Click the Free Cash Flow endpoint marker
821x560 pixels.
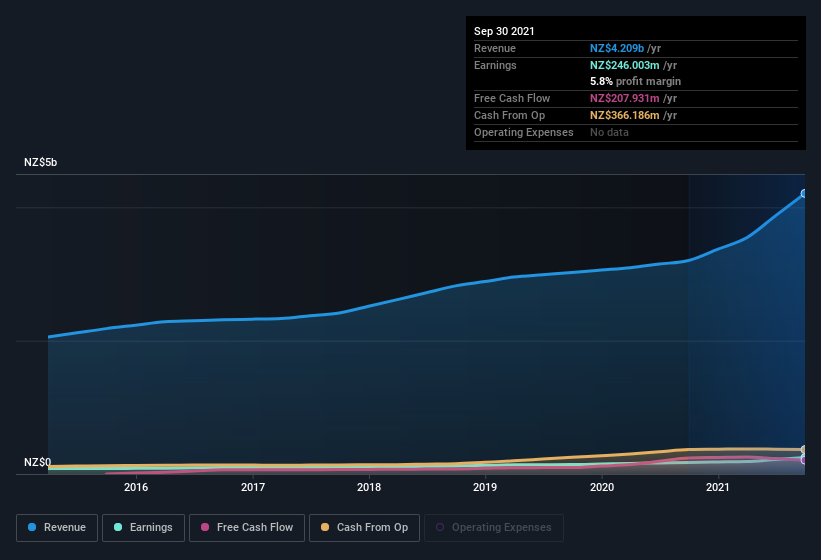pos(804,460)
